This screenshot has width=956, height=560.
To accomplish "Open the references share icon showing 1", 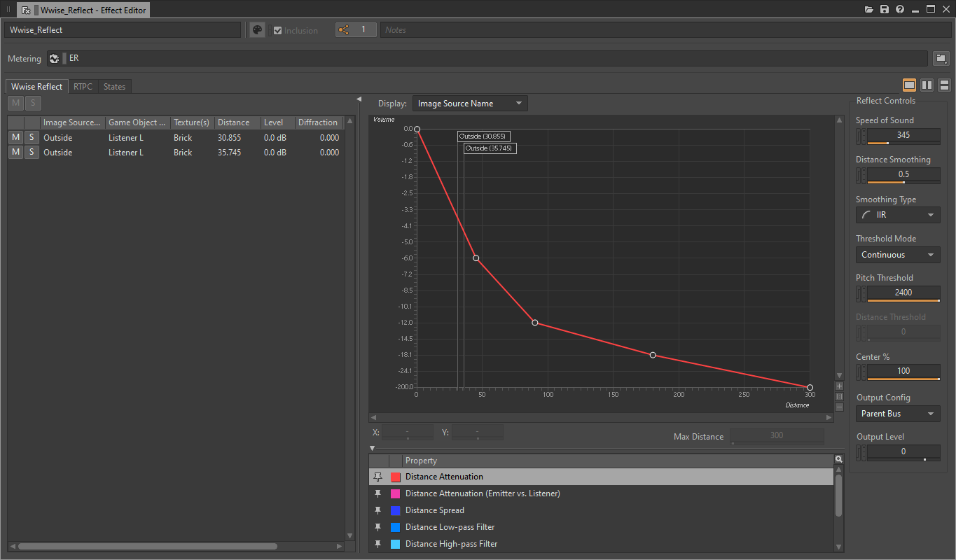I will pyautogui.click(x=356, y=30).
